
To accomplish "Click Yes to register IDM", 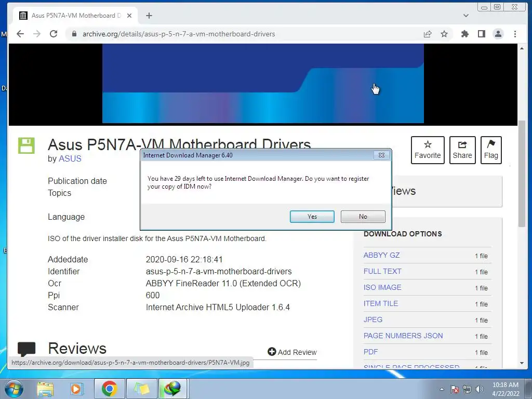I will click(x=312, y=217).
